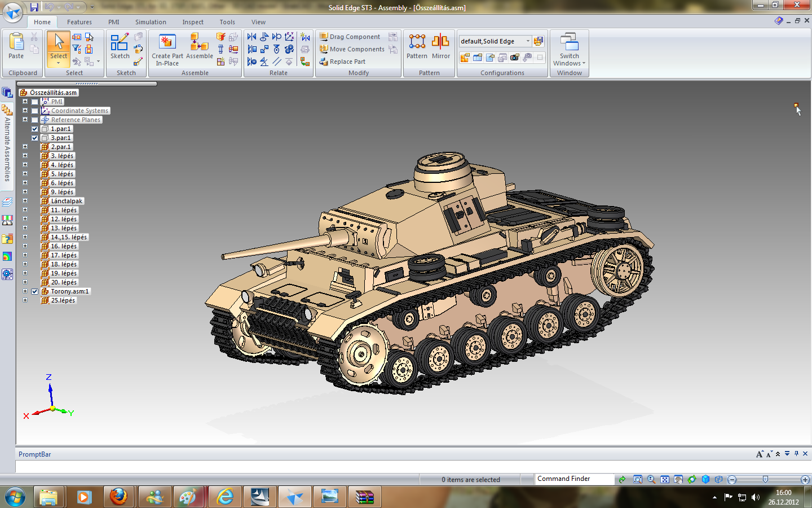
Task: Uncheck the 3.par:1 visibility checkbox
Action: click(x=35, y=138)
